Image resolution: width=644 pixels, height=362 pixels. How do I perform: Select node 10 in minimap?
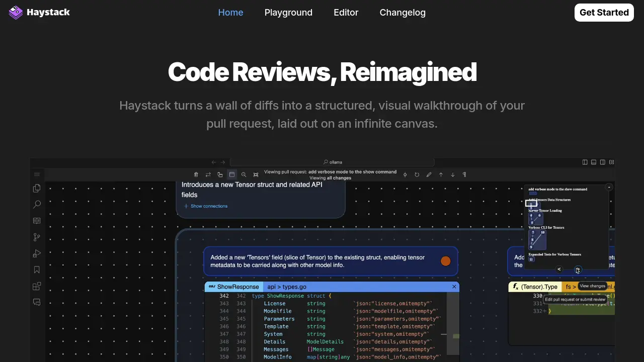pos(543,232)
